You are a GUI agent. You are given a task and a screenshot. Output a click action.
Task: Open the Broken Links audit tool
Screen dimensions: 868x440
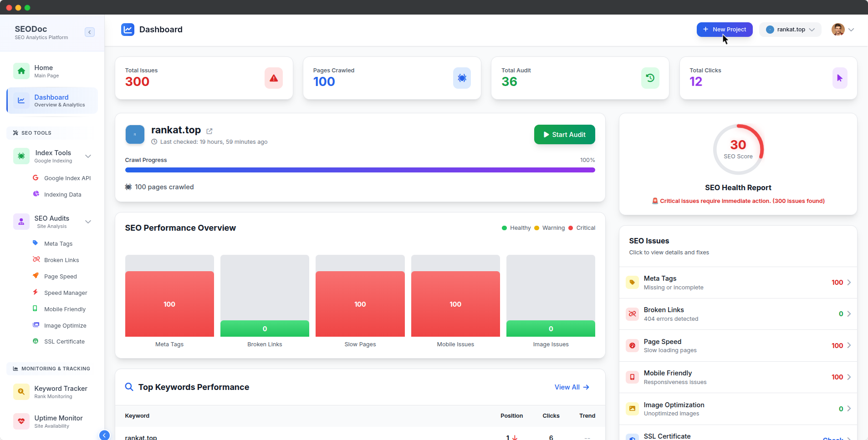pyautogui.click(x=61, y=260)
